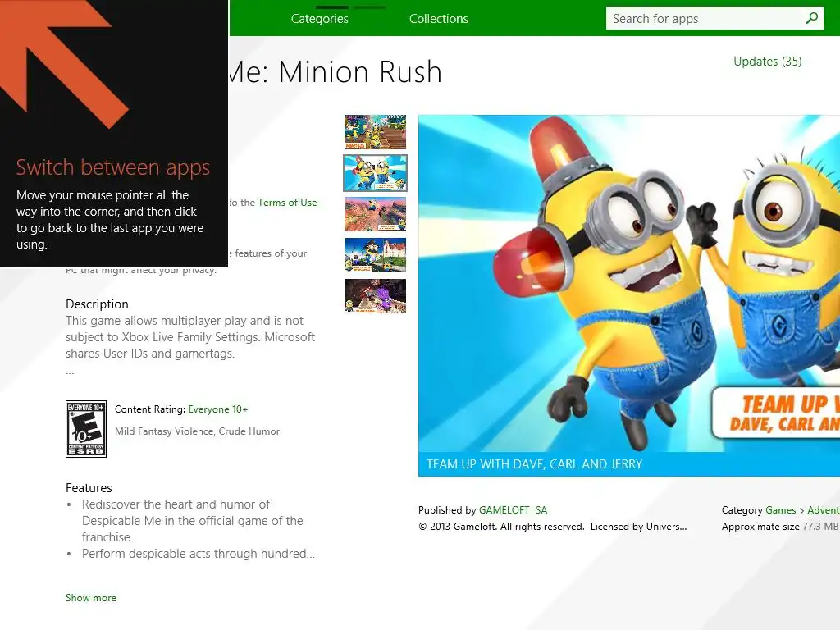Screen dimensions: 840x630
Task: Open Updates (35) link
Action: [767, 62]
